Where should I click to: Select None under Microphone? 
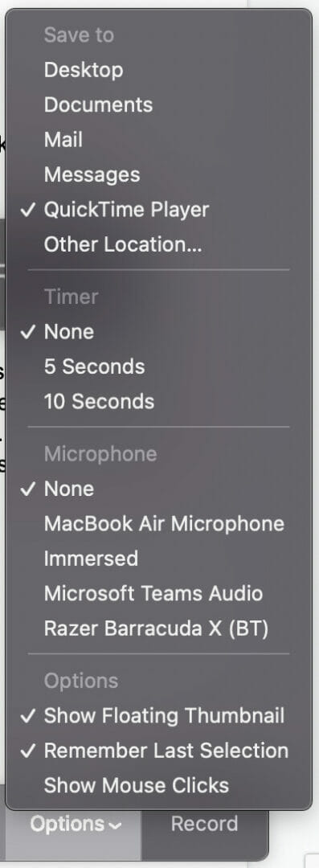click(159, 489)
